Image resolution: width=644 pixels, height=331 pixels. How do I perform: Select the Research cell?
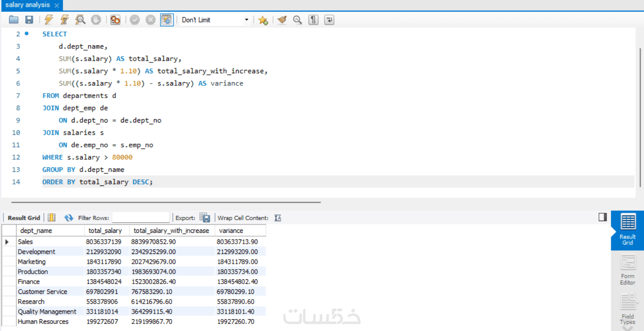click(x=50, y=301)
